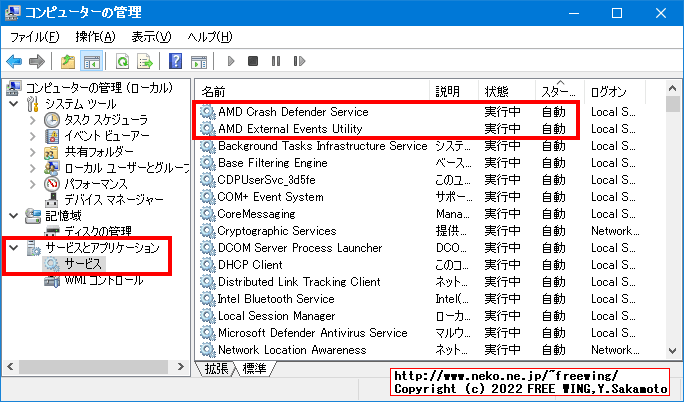684x402 pixels.
Task: Sort by the 説明 column header
Action: point(454,92)
